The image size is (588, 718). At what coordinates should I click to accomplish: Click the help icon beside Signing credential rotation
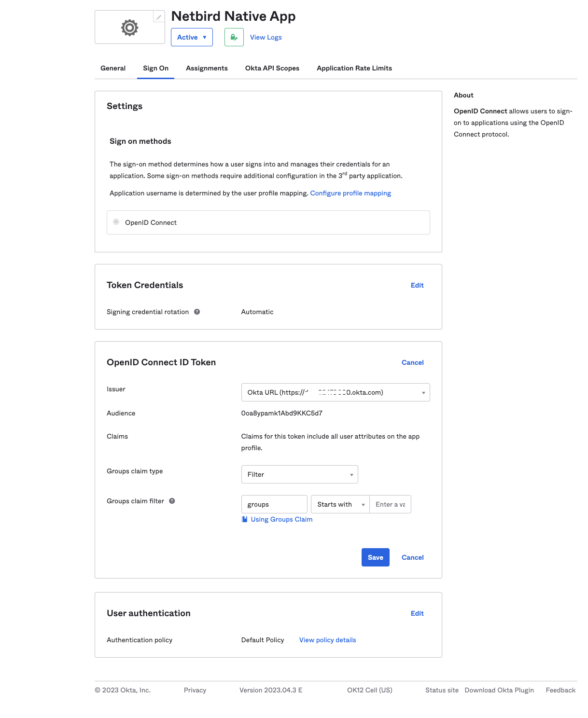point(196,311)
